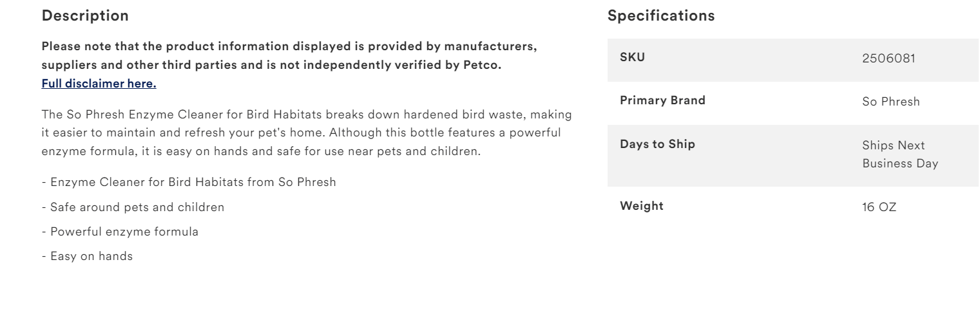Viewport: 980px width, 336px height.
Task: Click the Specifications section heading
Action: click(x=661, y=16)
